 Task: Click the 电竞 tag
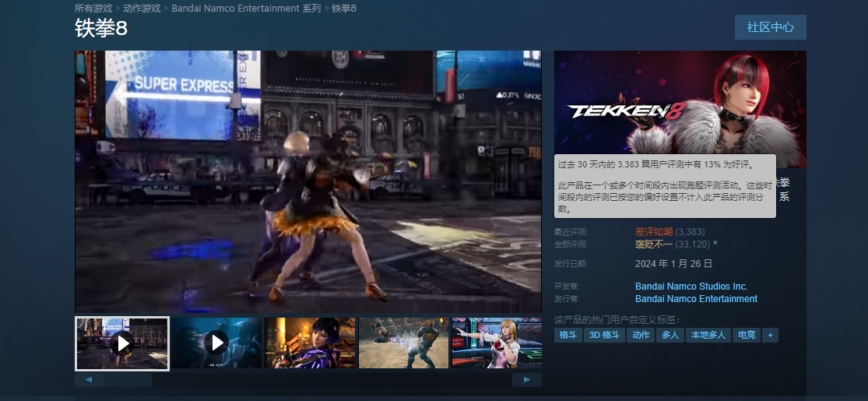[x=746, y=335]
